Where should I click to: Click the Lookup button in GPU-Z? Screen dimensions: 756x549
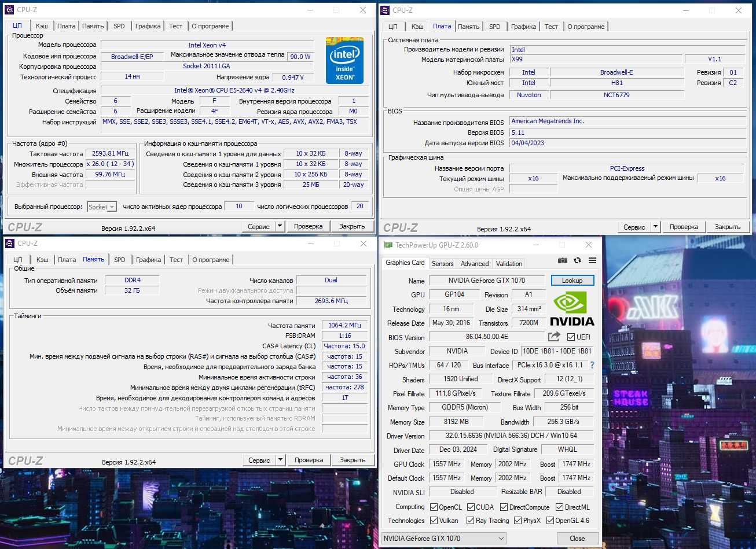(x=572, y=281)
